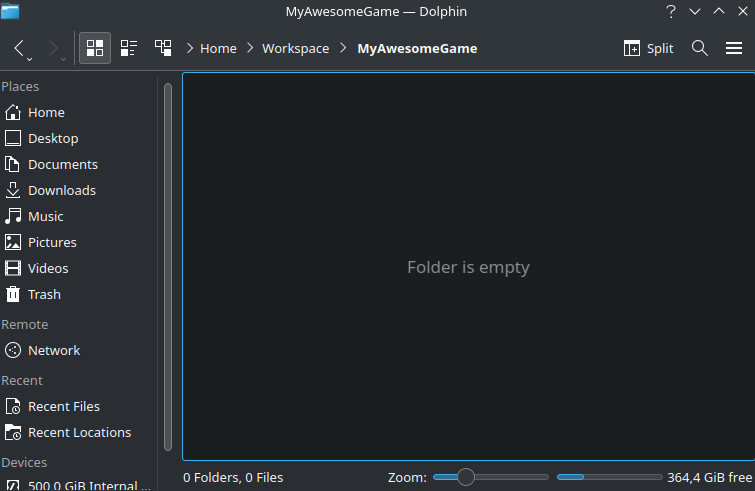Viewport: 755px width, 491px height.
Task: Click the MyAwesomeGame breadcrumb
Action: (x=417, y=48)
